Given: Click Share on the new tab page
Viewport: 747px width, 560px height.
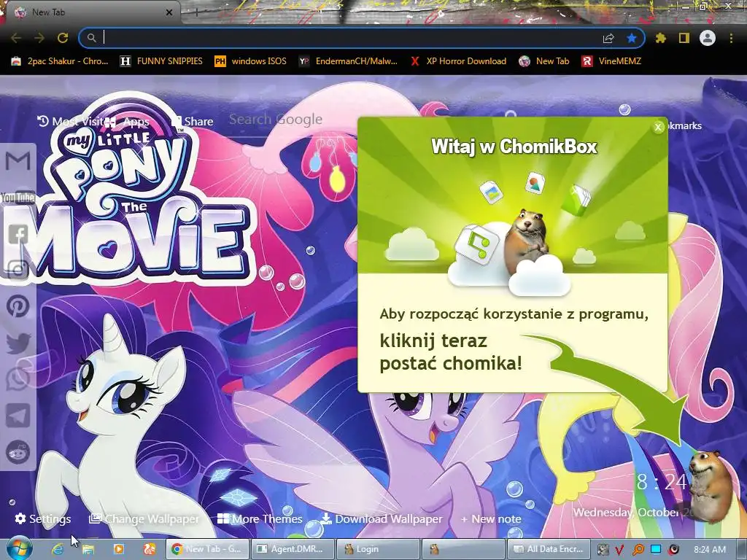Looking at the screenshot, I should click(x=193, y=122).
